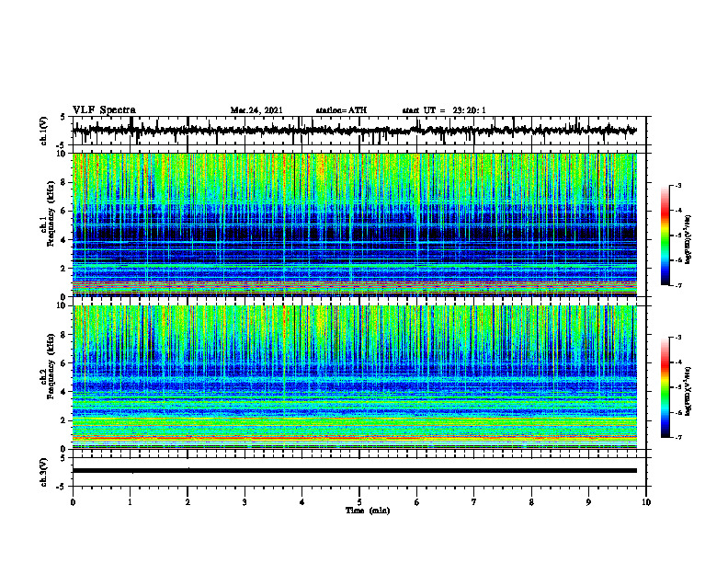The width and height of the screenshot is (728, 563).
Task: Click the "8" tick on the time axis
Action: coord(531,502)
